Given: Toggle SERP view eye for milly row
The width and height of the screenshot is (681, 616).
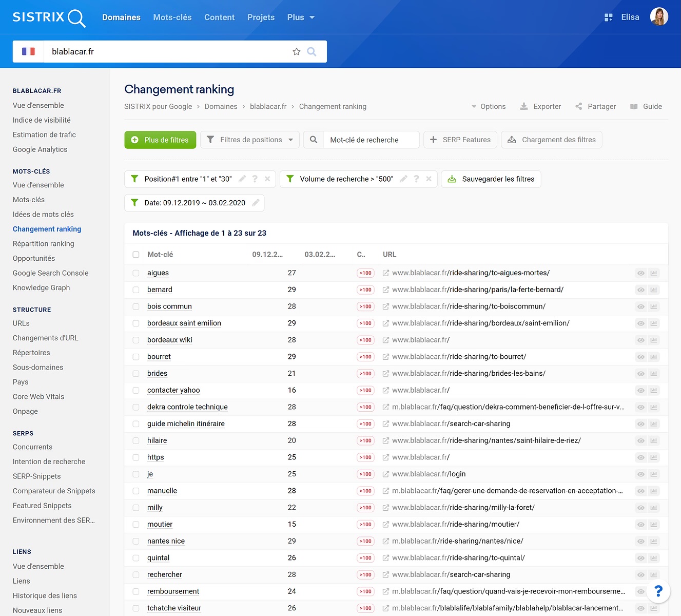Looking at the screenshot, I should tap(641, 508).
